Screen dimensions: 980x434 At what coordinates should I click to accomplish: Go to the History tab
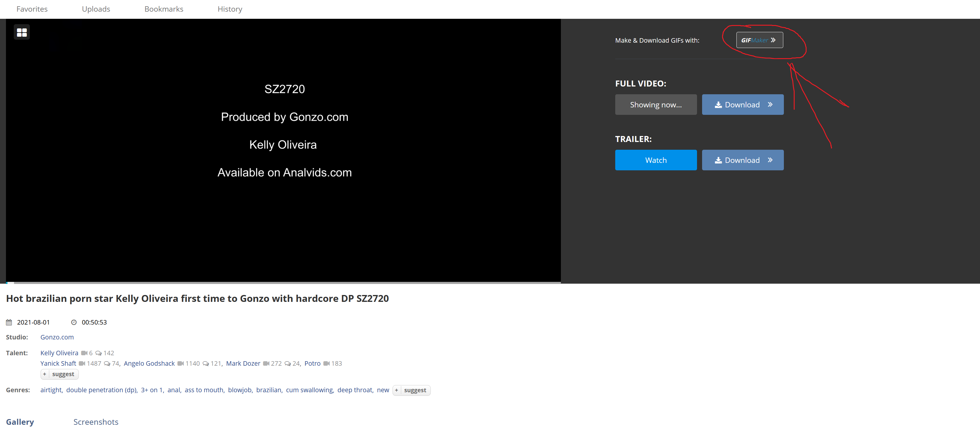(229, 9)
